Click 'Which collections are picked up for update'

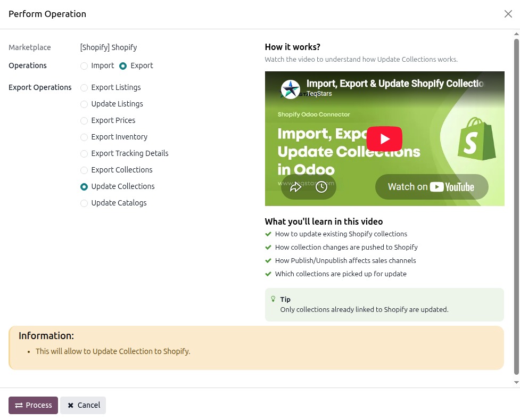[x=341, y=274]
